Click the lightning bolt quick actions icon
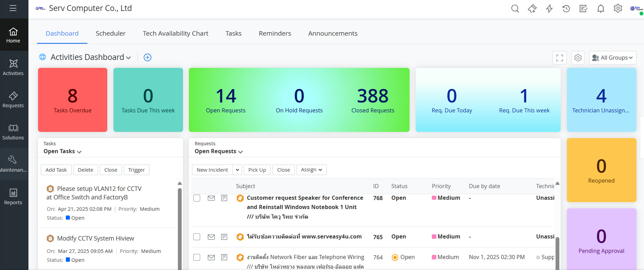This screenshot has width=644, height=270. click(x=549, y=9)
